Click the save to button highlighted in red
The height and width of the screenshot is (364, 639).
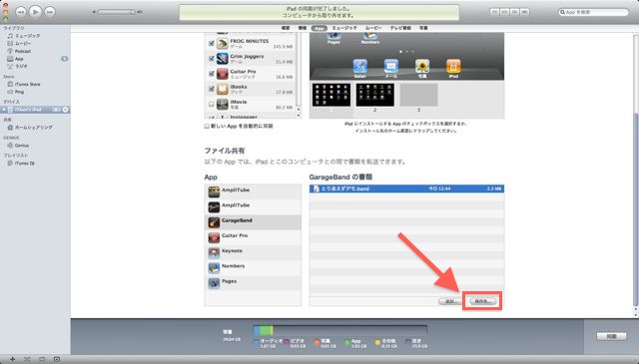click(483, 301)
